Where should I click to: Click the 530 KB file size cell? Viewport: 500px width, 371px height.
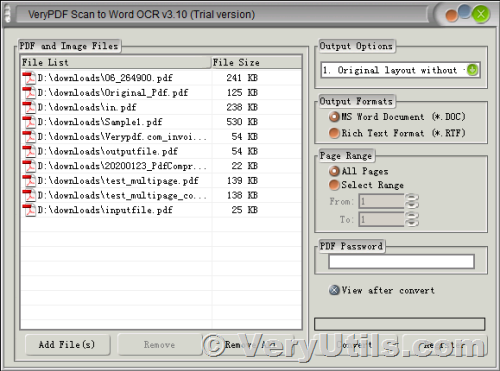(x=242, y=122)
